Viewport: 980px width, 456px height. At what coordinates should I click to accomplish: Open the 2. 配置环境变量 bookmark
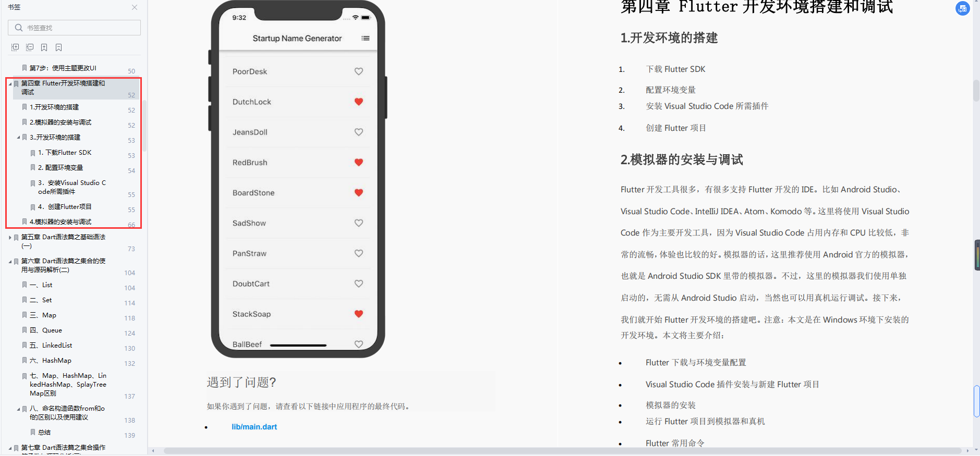[x=61, y=168]
